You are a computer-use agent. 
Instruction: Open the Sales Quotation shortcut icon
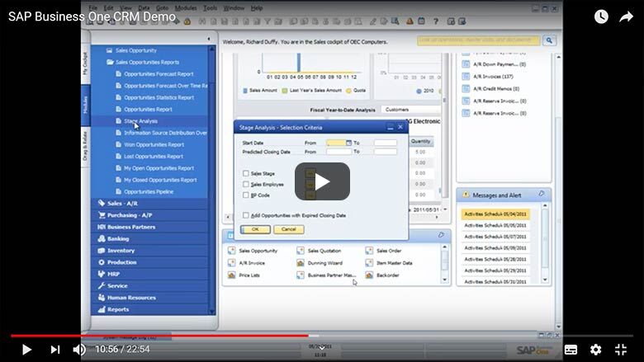[x=301, y=251]
